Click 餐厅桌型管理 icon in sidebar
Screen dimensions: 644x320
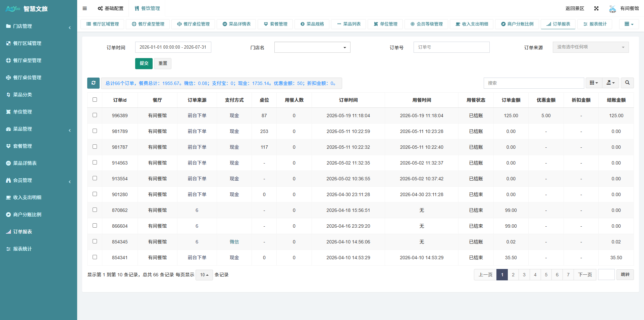[x=8, y=60]
